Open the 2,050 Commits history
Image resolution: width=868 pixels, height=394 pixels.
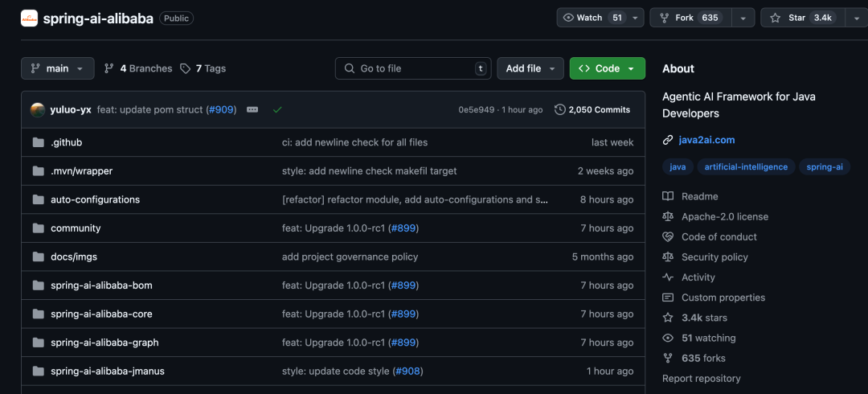[x=592, y=109]
